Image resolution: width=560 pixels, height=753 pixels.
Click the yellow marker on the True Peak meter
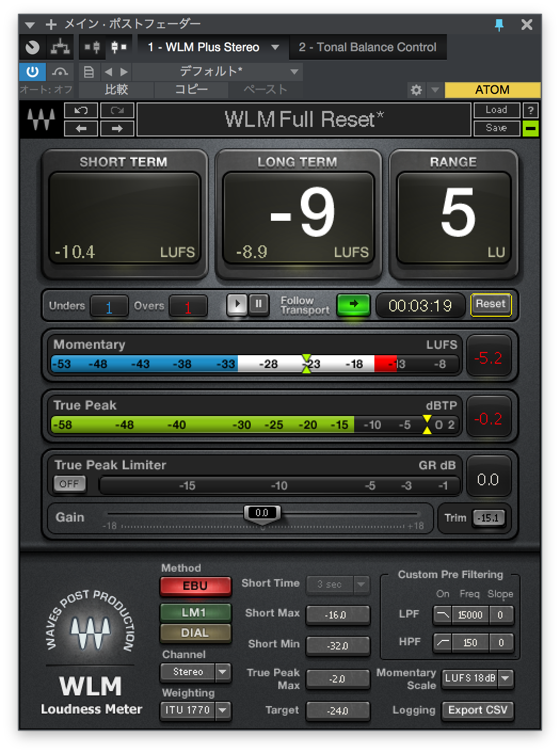pyautogui.click(x=427, y=424)
